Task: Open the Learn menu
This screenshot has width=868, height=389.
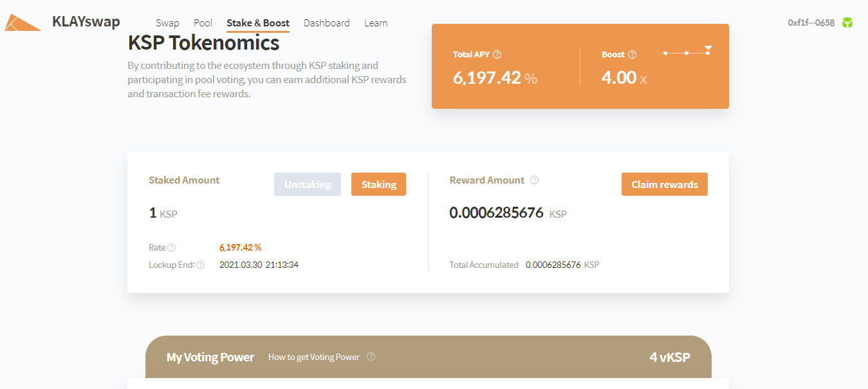Action: pos(376,23)
